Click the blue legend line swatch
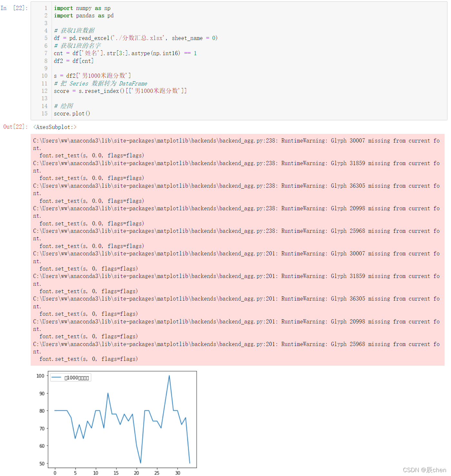Viewport: 451px width, 476px height. tap(56, 378)
